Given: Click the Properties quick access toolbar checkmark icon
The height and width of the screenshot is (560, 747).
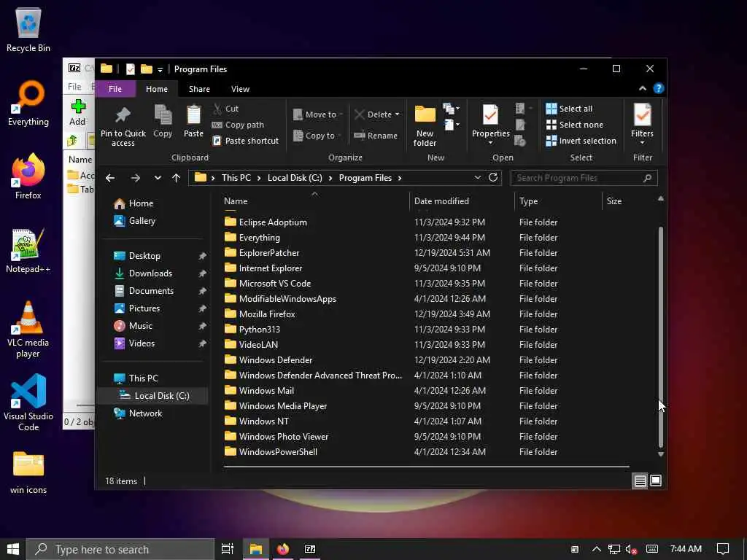Looking at the screenshot, I should pos(131,69).
